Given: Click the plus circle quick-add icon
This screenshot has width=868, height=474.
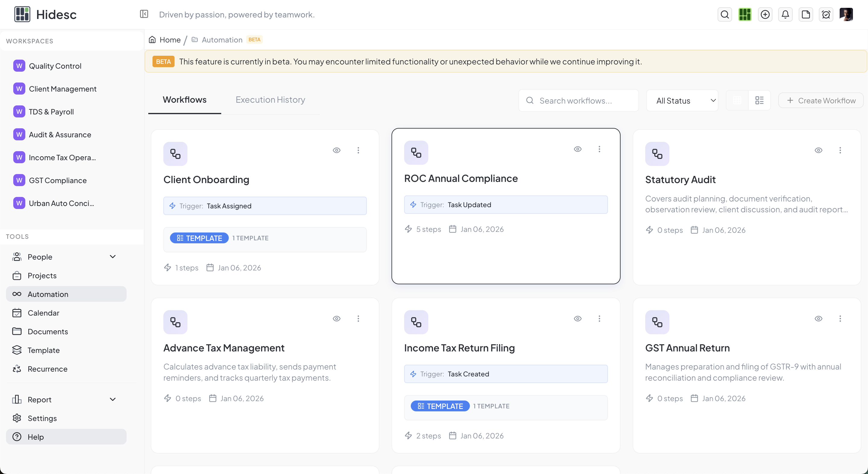Looking at the screenshot, I should tap(765, 14).
